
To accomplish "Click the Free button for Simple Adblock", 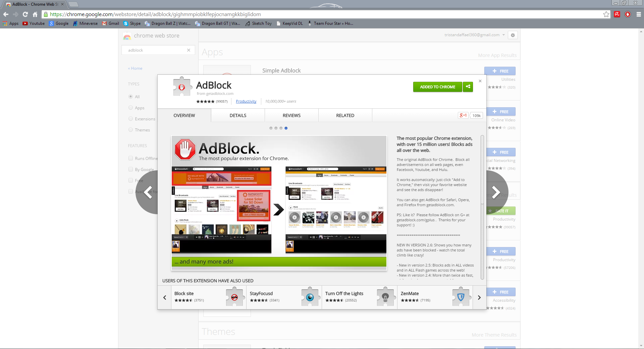I will tap(500, 71).
